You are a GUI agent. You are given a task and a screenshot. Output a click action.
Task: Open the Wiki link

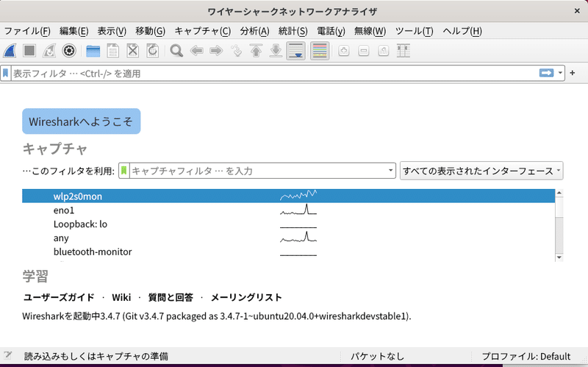121,297
